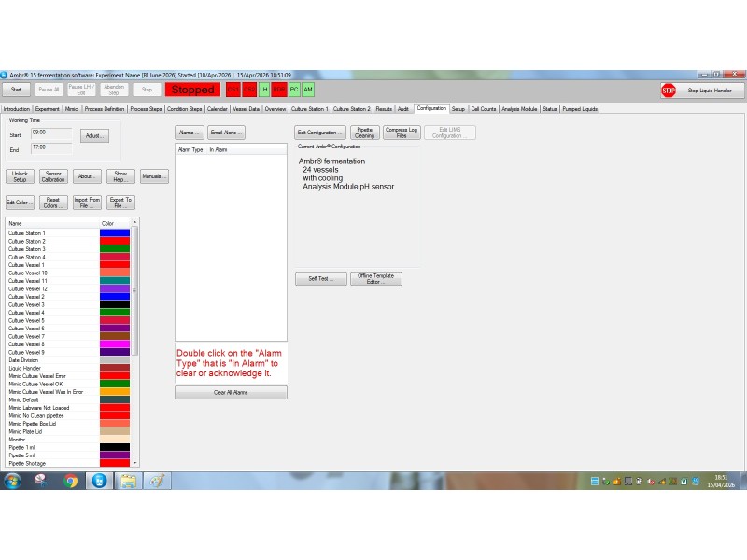
Task: Click the big red Stopped status indicator
Action: [x=193, y=90]
